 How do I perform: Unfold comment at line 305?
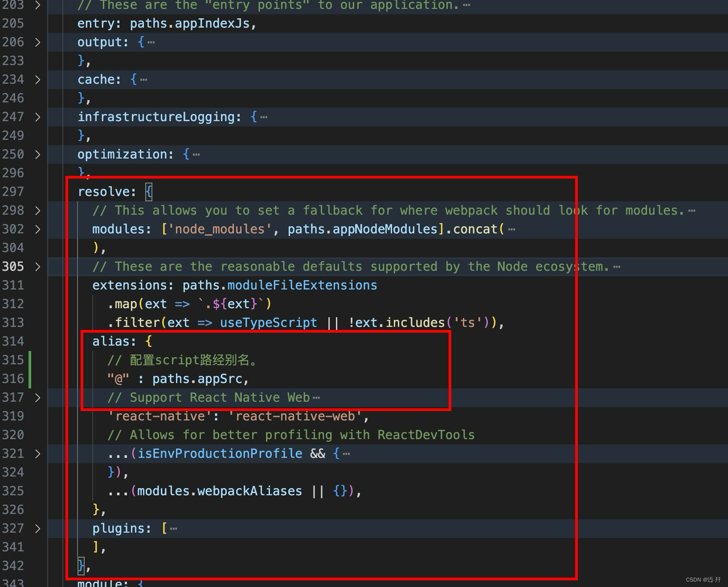click(x=37, y=267)
